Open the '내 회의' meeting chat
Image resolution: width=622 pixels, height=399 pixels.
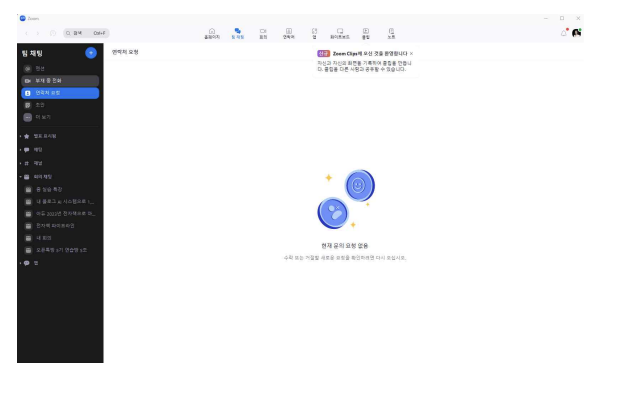click(x=60, y=238)
